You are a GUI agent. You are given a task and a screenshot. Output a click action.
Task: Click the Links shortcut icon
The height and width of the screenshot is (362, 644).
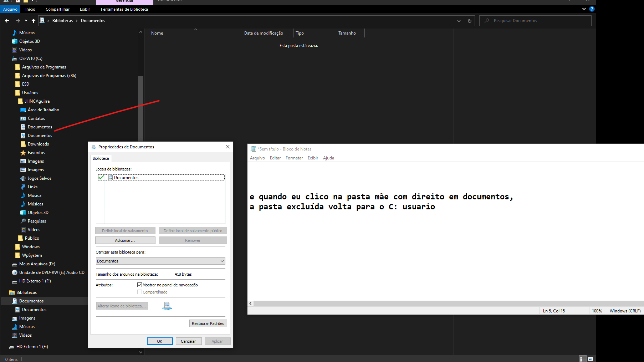(x=23, y=187)
